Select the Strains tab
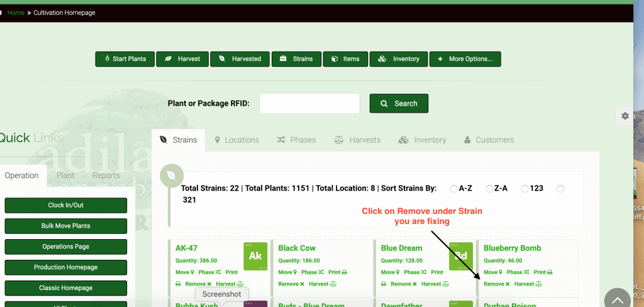Image resolution: width=644 pixels, height=307 pixels. point(178,140)
